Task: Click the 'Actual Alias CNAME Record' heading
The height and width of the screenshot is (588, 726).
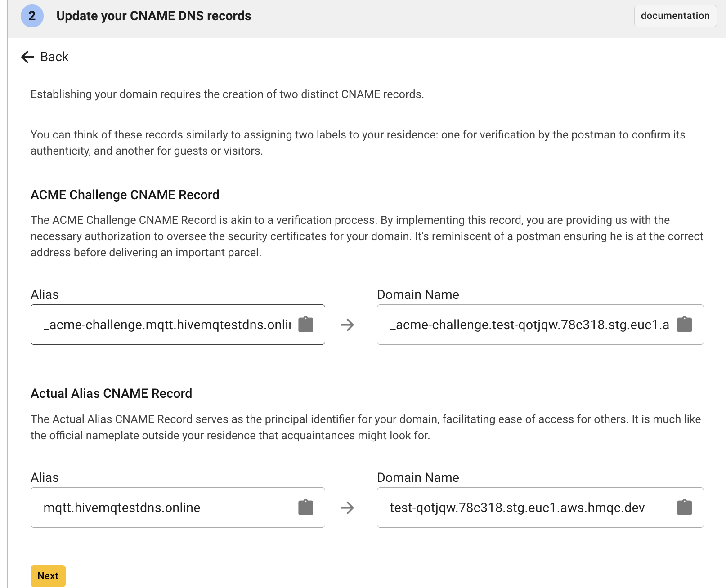Action: (112, 393)
